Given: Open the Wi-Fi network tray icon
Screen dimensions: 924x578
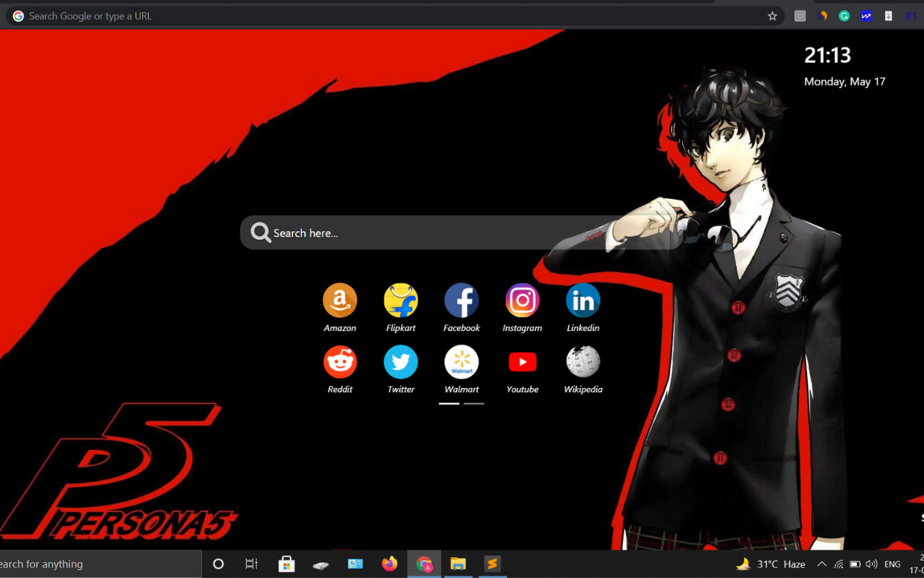Looking at the screenshot, I should (x=839, y=564).
